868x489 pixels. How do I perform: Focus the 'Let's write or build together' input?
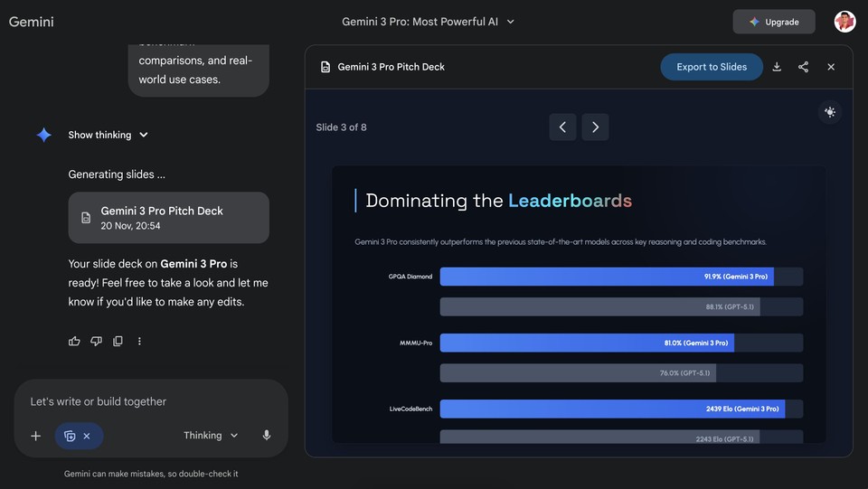point(151,401)
